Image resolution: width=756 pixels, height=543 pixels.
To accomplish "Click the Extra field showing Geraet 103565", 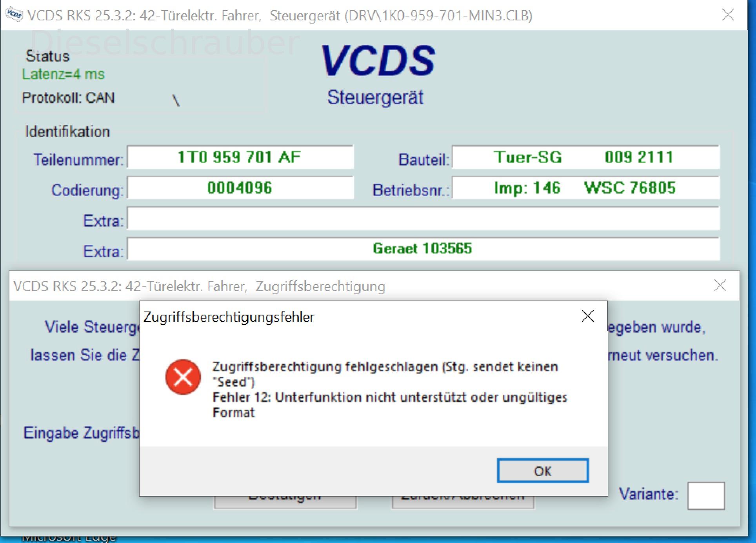I will coord(423,249).
